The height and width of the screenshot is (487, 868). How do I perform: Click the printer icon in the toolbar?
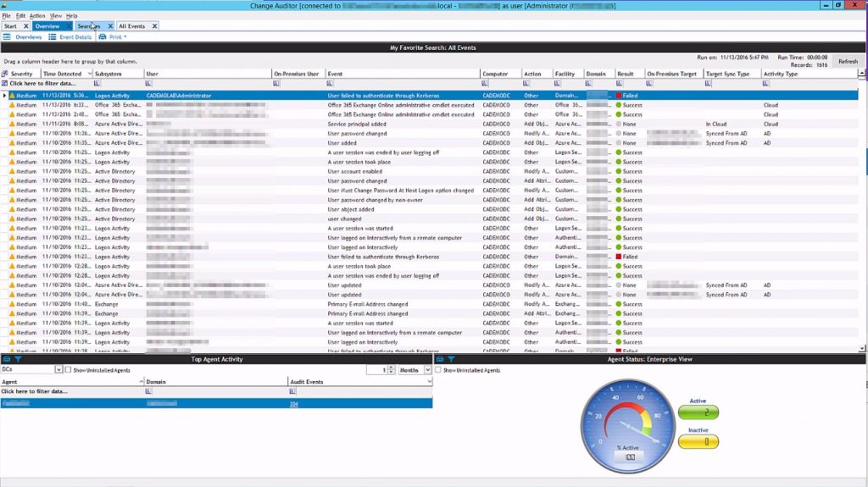point(103,37)
